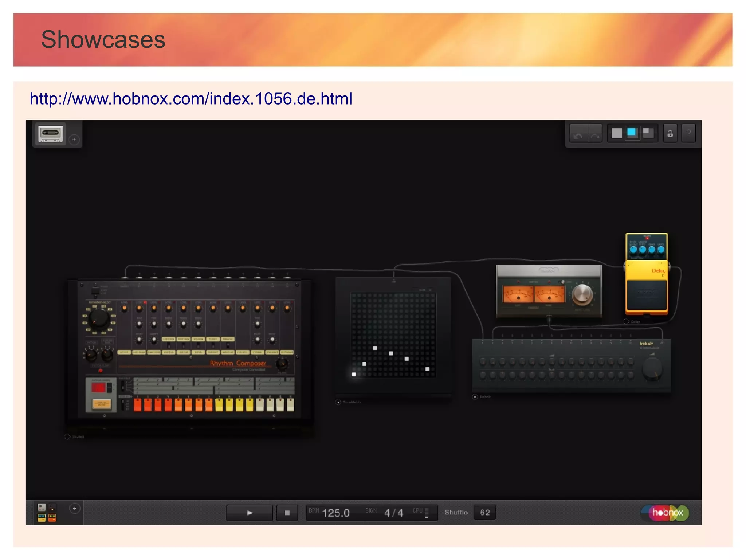Switch to the split-corner view mode icon

[x=648, y=133]
